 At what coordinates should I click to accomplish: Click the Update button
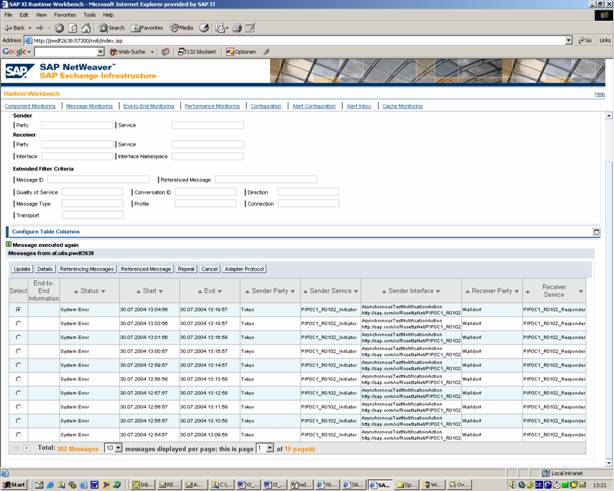[22, 269]
